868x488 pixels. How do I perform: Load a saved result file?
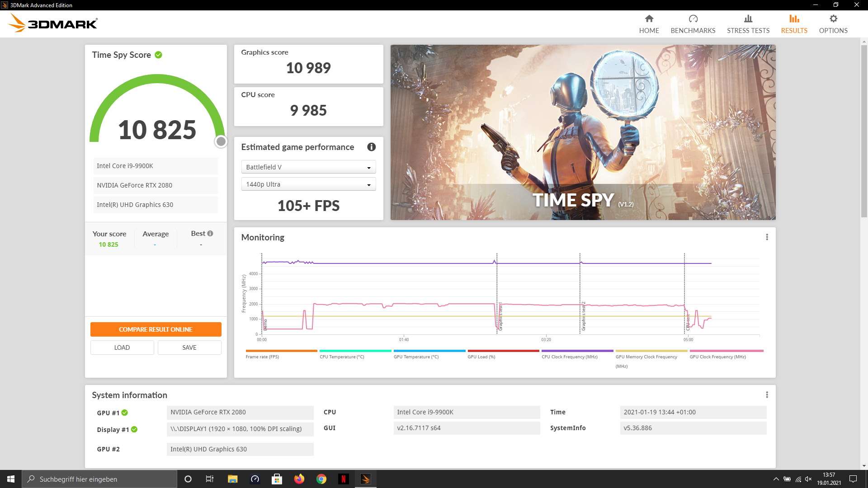coord(122,347)
